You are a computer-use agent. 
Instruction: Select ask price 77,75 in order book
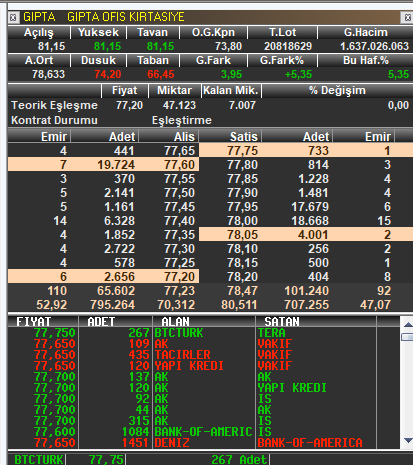(243, 151)
